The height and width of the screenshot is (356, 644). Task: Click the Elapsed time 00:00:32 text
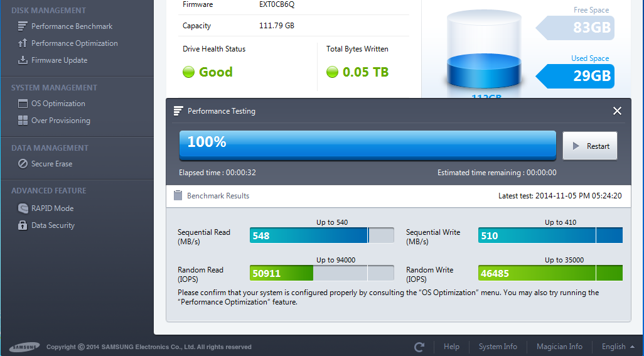pyautogui.click(x=217, y=173)
